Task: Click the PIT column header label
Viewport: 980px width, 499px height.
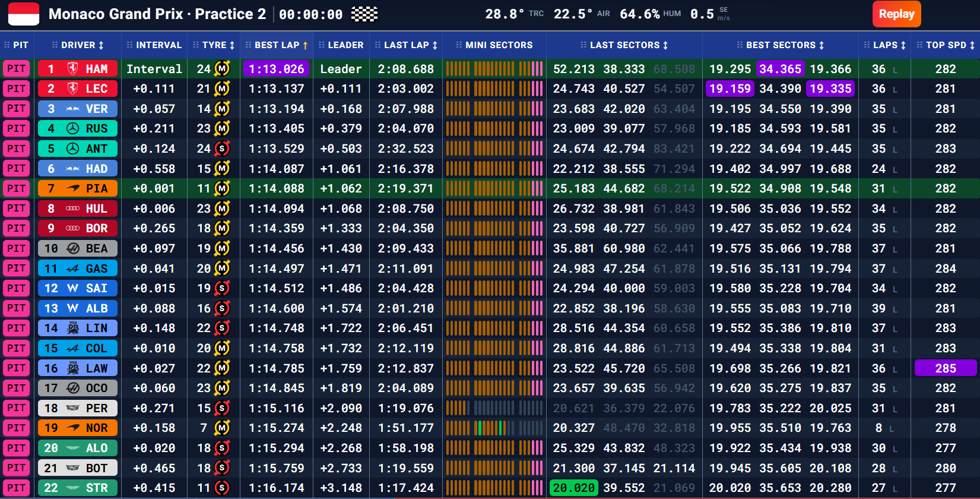Action: click(x=21, y=45)
